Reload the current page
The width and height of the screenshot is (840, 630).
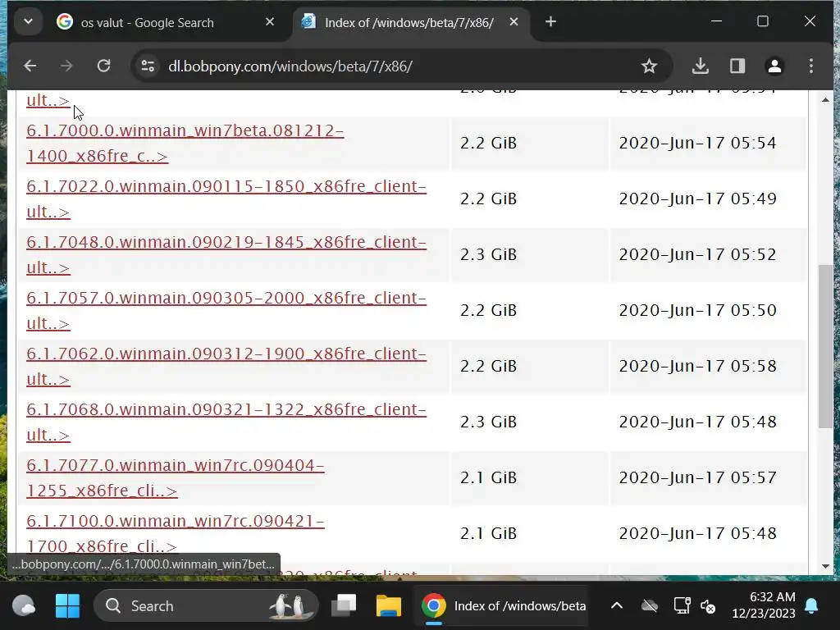(103, 66)
